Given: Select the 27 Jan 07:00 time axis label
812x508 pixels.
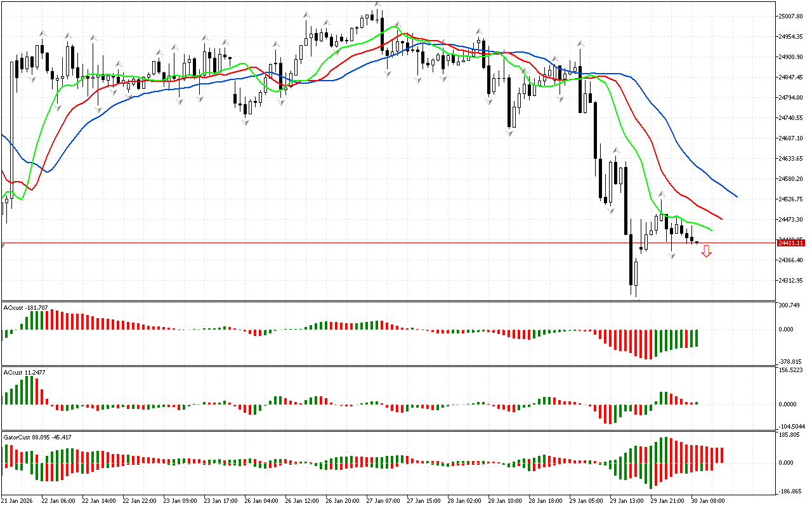Looking at the screenshot, I should 382,500.
